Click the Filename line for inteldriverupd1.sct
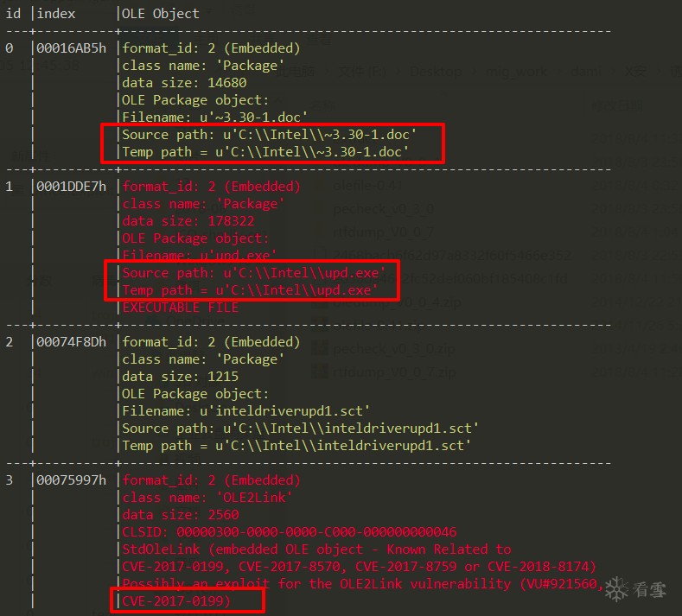The height and width of the screenshot is (616, 682). pyautogui.click(x=245, y=411)
